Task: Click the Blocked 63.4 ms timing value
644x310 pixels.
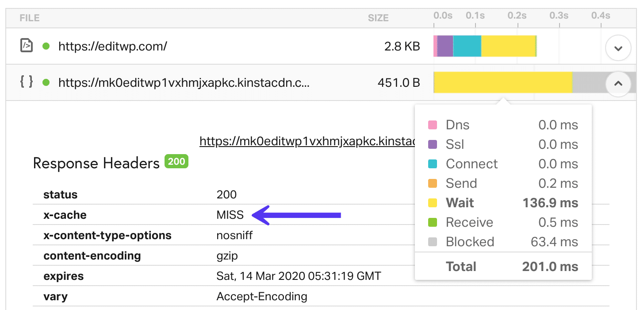Action: pyautogui.click(x=554, y=242)
